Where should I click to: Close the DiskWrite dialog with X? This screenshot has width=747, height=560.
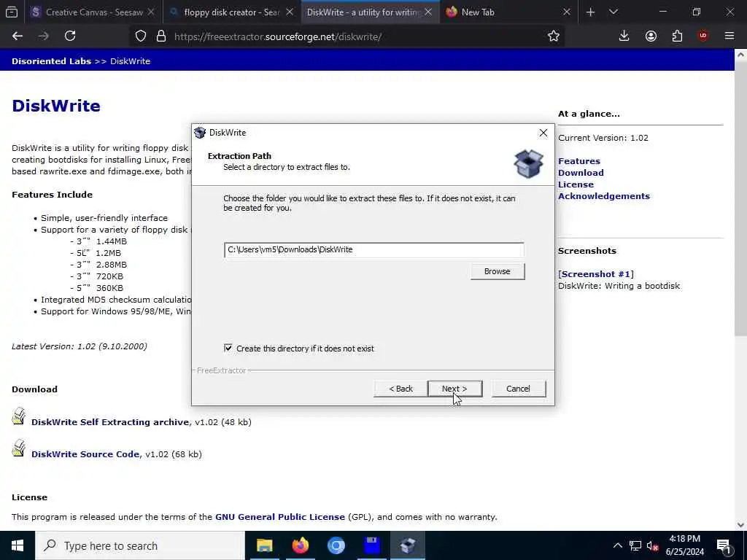(543, 133)
